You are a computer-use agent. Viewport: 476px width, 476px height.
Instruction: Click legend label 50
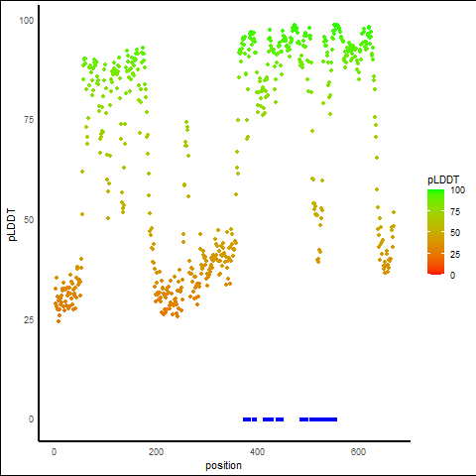455,233
